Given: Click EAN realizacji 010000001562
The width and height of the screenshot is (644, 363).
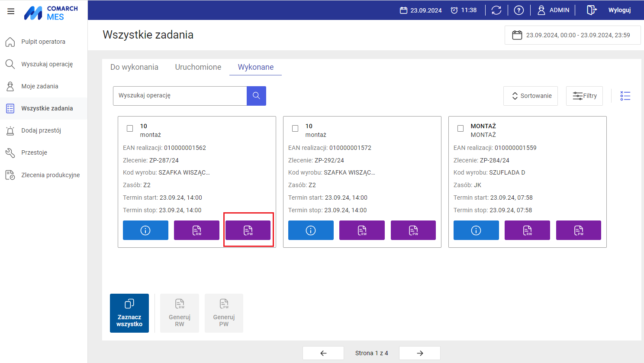Looking at the screenshot, I should [164, 148].
